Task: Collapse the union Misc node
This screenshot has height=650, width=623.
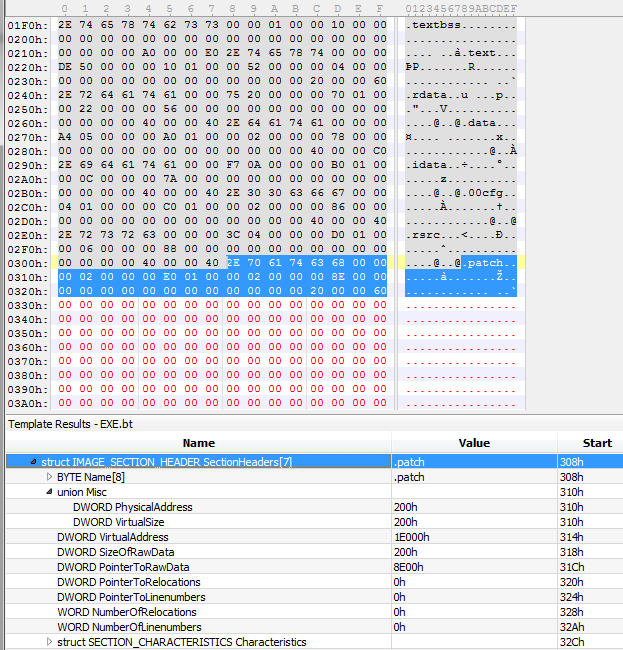Action: tap(49, 492)
